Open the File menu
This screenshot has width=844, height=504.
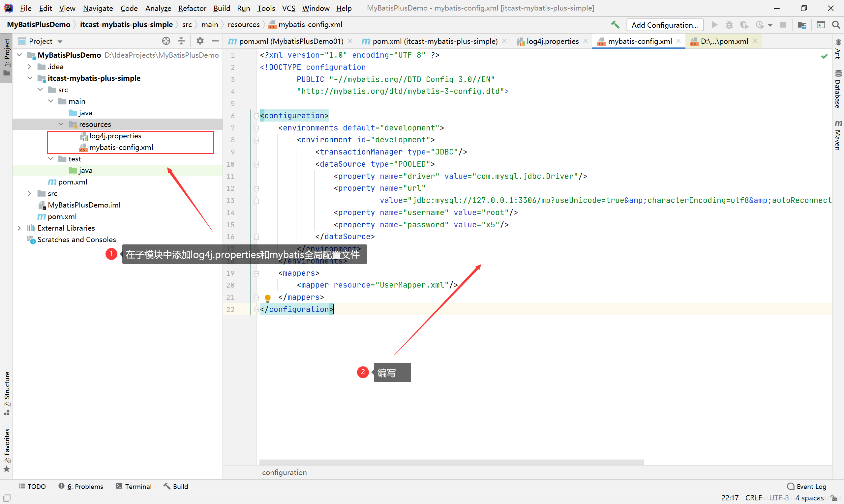pyautogui.click(x=25, y=8)
